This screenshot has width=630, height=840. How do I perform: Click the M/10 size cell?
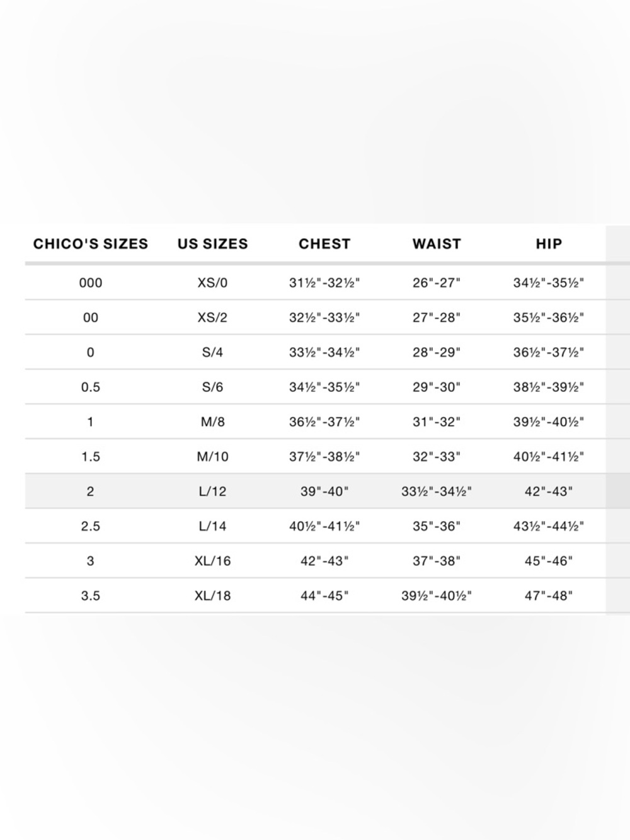click(212, 456)
